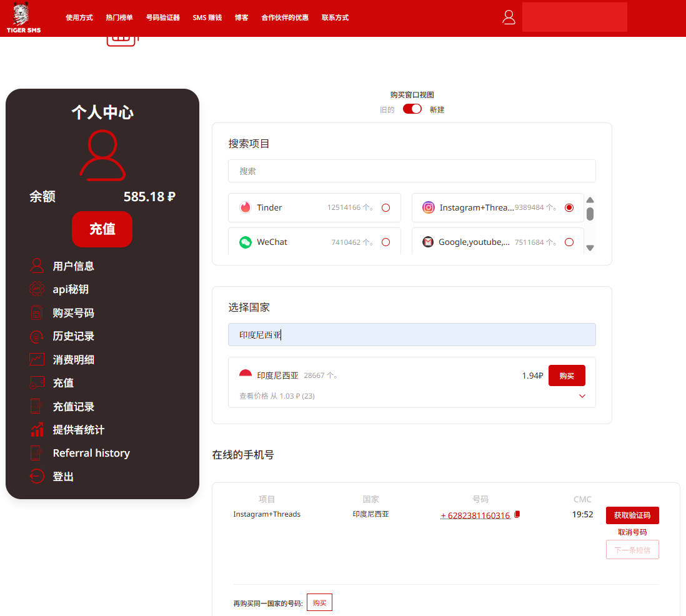Click the api秘钥 gear icon
The width and height of the screenshot is (686, 616).
pos(37,289)
